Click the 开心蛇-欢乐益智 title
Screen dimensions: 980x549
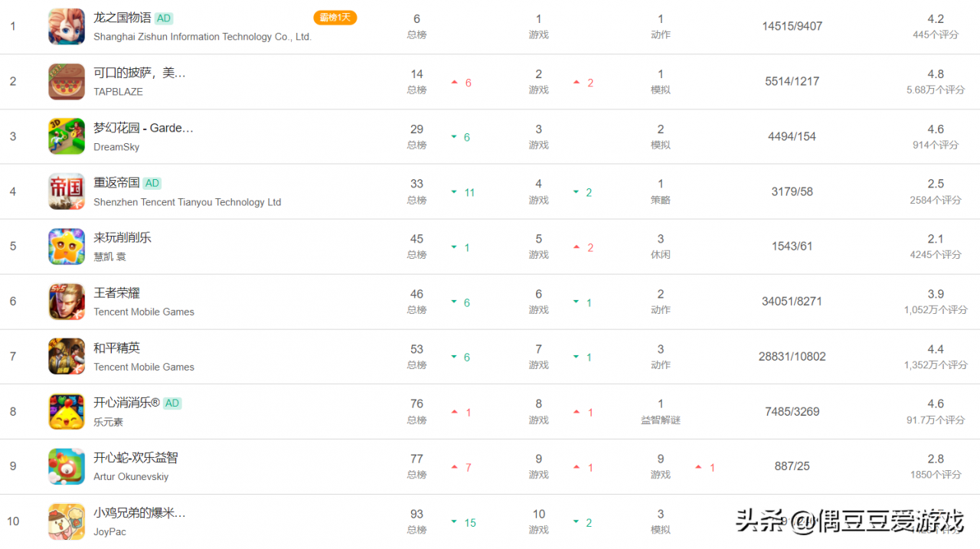click(136, 457)
